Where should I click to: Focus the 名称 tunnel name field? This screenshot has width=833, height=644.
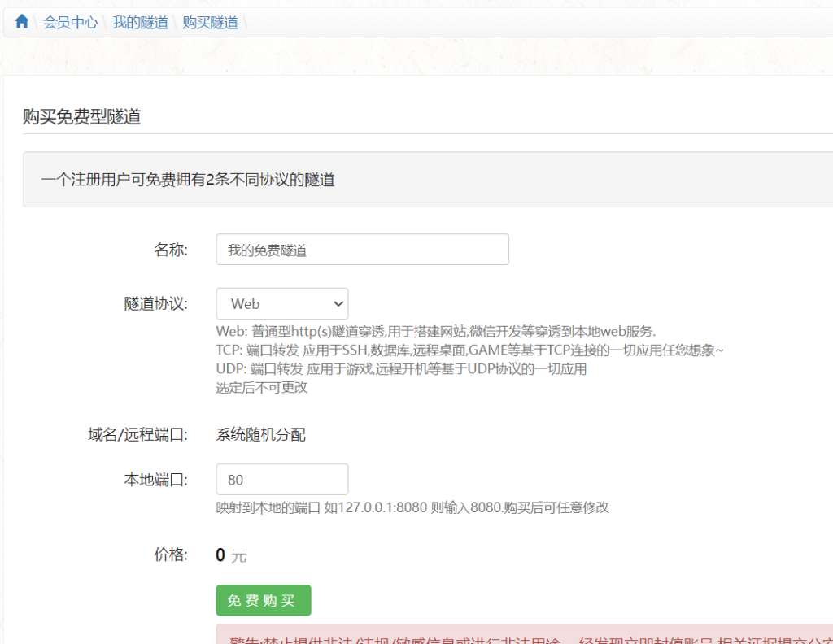[362, 250]
